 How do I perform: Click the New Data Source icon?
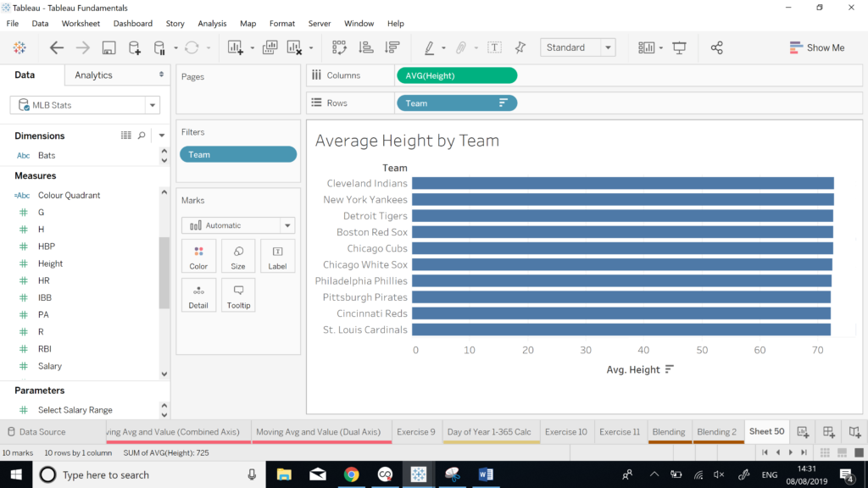pyautogui.click(x=135, y=48)
